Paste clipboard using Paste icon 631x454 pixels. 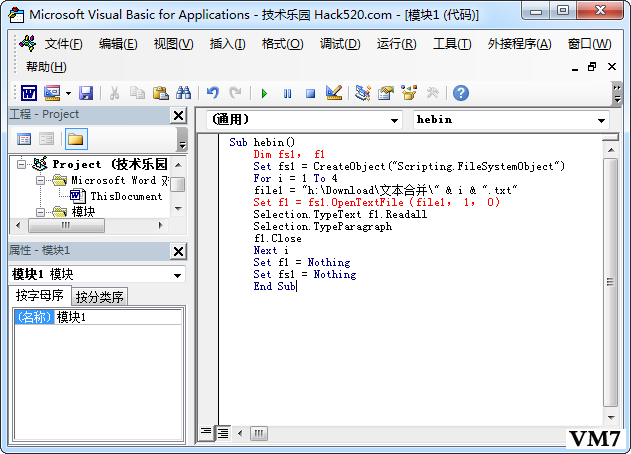click(161, 93)
